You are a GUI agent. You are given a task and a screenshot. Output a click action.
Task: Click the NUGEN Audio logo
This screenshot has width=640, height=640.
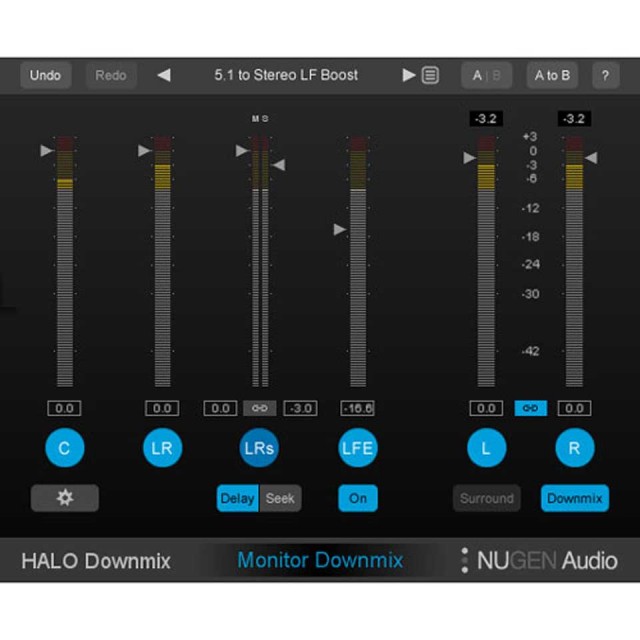point(540,560)
